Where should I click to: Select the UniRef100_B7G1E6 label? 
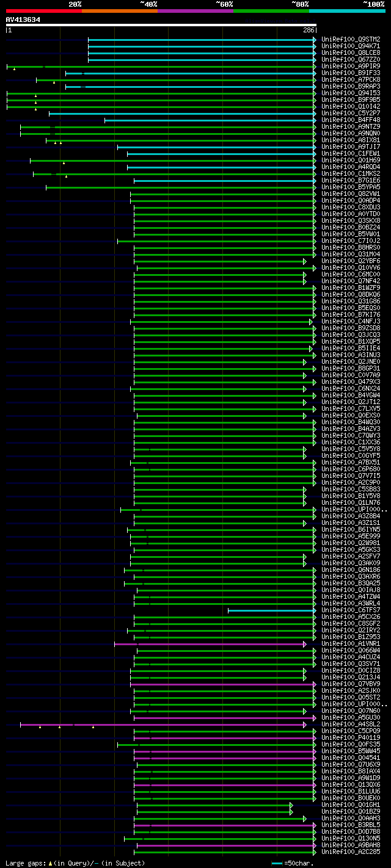point(351,181)
